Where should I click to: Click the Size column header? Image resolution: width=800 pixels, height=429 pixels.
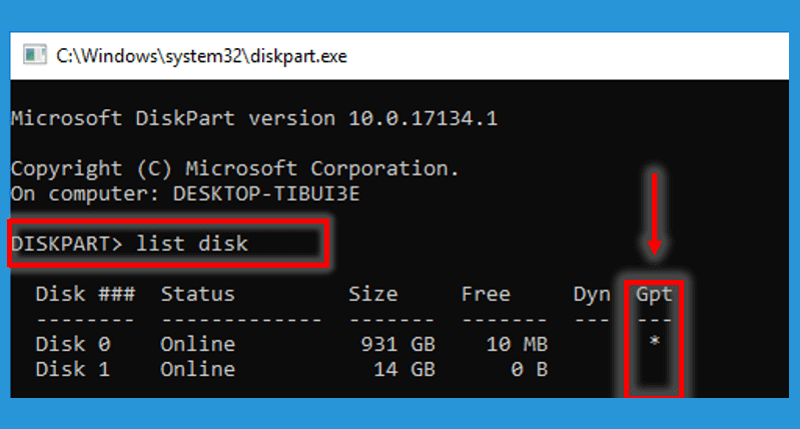[x=373, y=294]
